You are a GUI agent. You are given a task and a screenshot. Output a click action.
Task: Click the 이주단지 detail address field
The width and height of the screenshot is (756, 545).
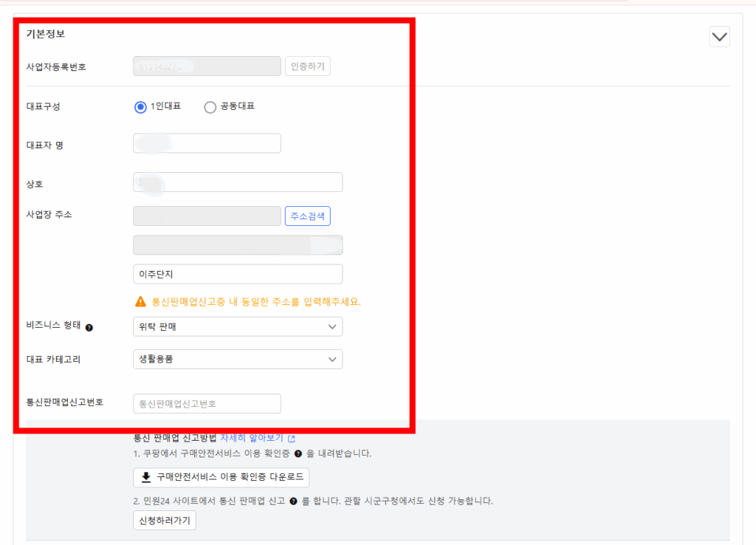pyautogui.click(x=238, y=274)
